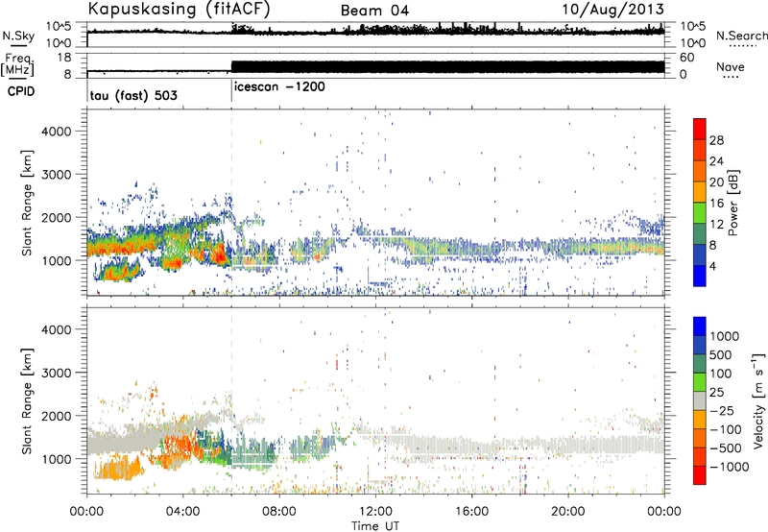Click the '-25' tick on the velocity colorbar
768x532 pixels.
click(722, 410)
